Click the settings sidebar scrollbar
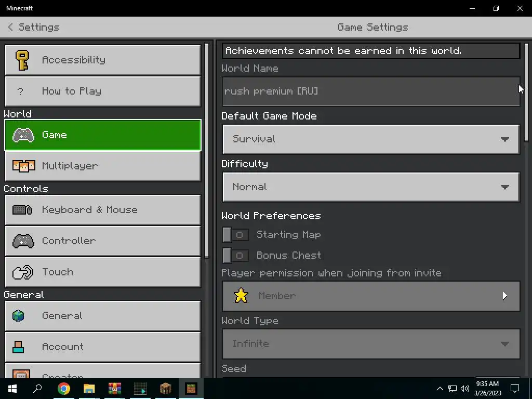Viewport: 532px width, 399px height. [x=207, y=150]
